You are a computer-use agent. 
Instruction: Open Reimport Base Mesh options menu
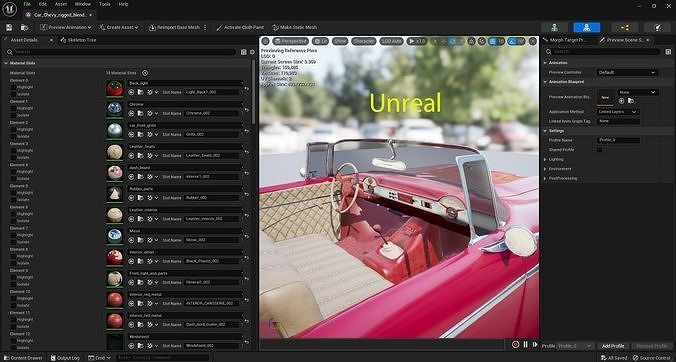[205, 27]
